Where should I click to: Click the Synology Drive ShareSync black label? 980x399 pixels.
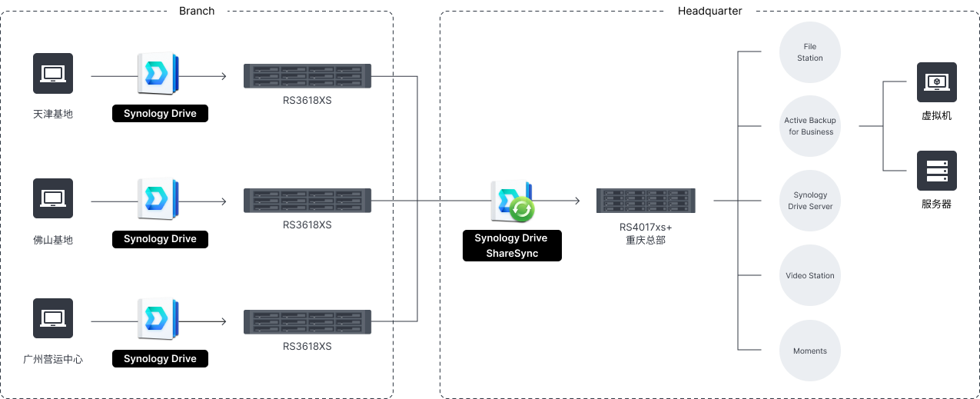[512, 246]
